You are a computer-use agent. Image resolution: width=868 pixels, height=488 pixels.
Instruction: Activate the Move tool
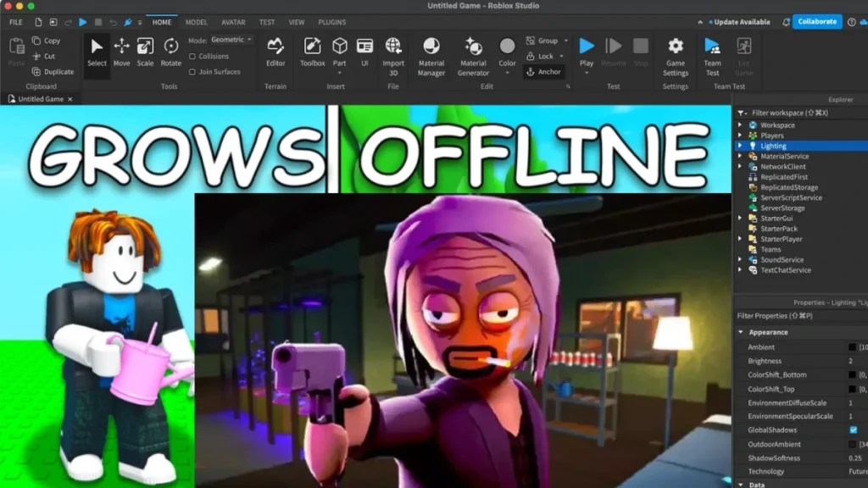point(121,53)
